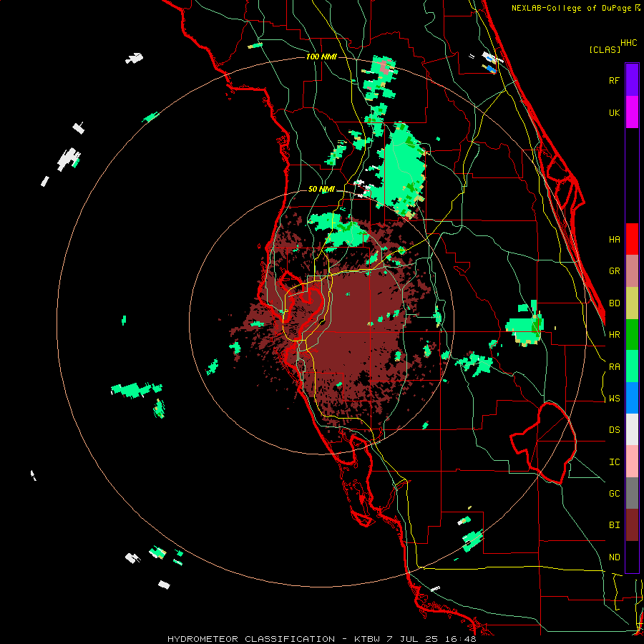Image resolution: width=644 pixels, height=644 pixels.
Task: Click the 'HHC' product label
Action: 628,43
